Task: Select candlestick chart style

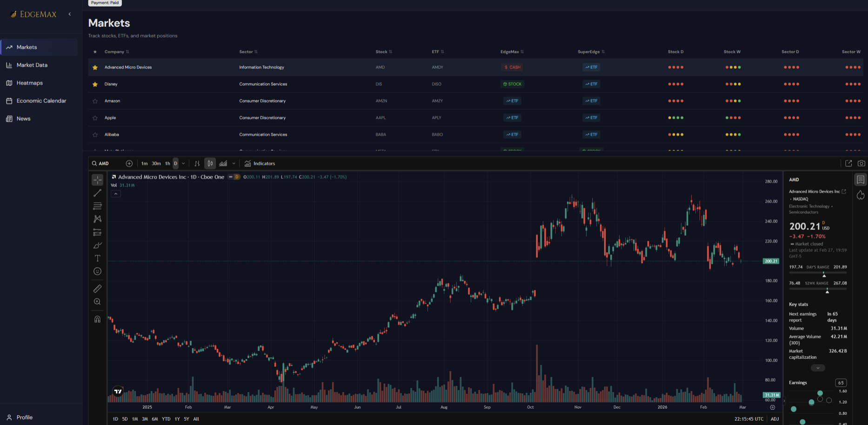Action: click(x=210, y=163)
